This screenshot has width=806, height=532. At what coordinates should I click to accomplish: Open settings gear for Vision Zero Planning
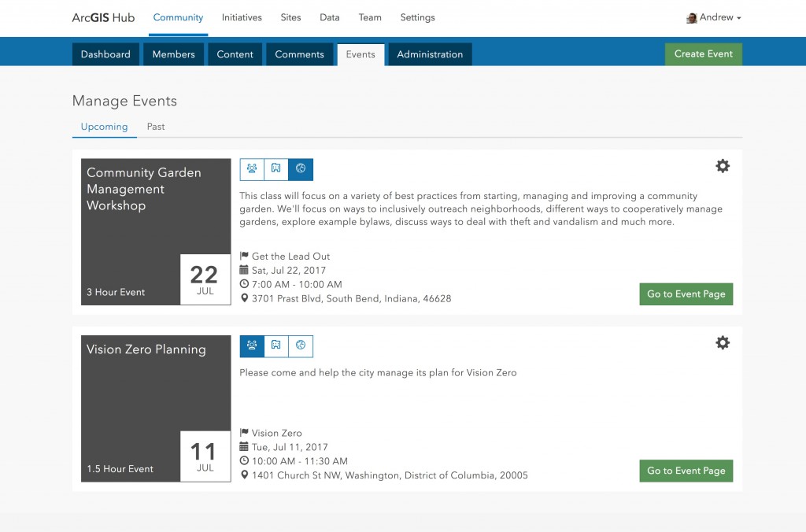[723, 343]
